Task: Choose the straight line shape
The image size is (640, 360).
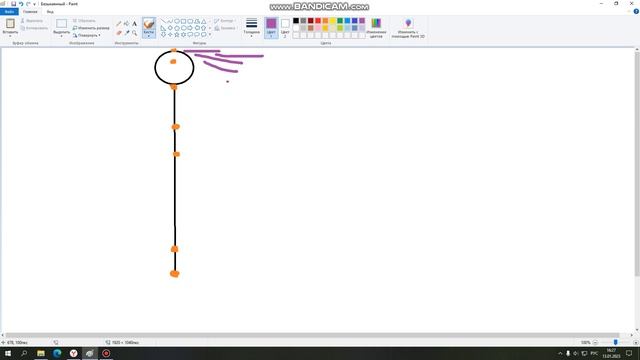Action: click(x=163, y=21)
